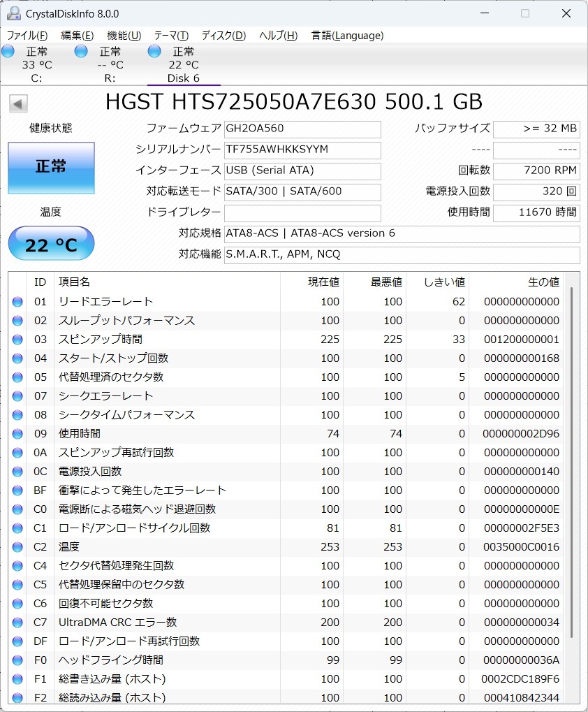Click raw value 000000002D96

[x=521, y=434]
